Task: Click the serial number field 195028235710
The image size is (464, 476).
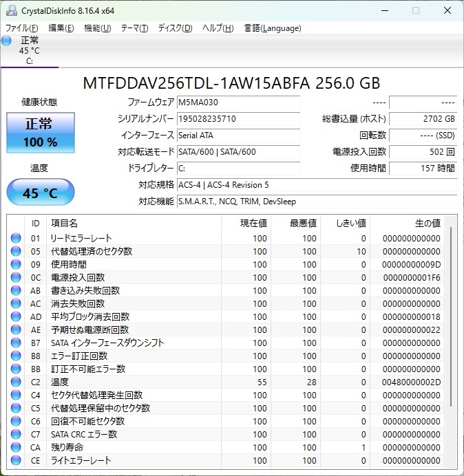Action: [238, 119]
